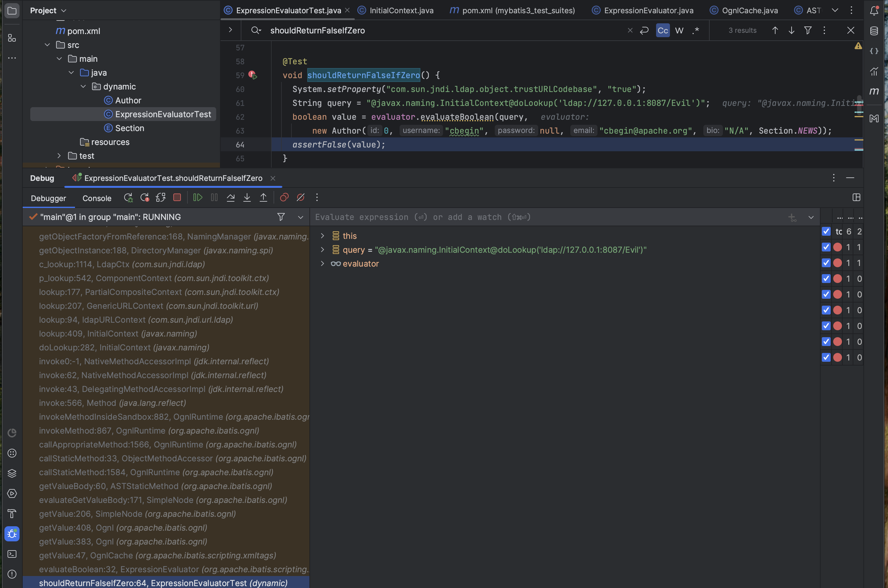Select Section enum in project tree
The image size is (888, 588).
[x=124, y=128]
